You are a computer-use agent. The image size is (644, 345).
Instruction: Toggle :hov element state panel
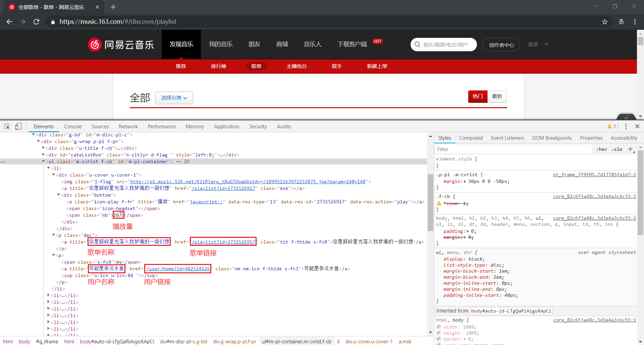click(x=601, y=149)
